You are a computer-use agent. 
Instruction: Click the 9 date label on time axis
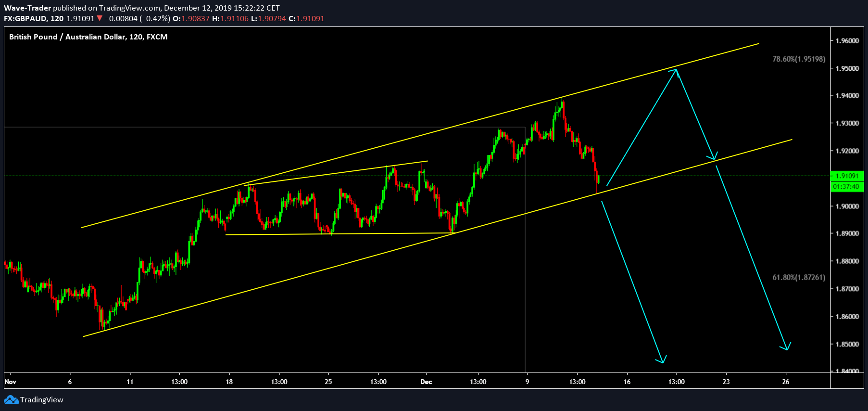pyautogui.click(x=527, y=382)
